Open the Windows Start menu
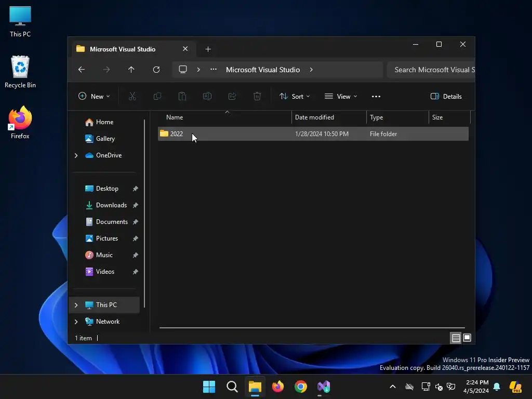This screenshot has height=399, width=532. (x=209, y=387)
